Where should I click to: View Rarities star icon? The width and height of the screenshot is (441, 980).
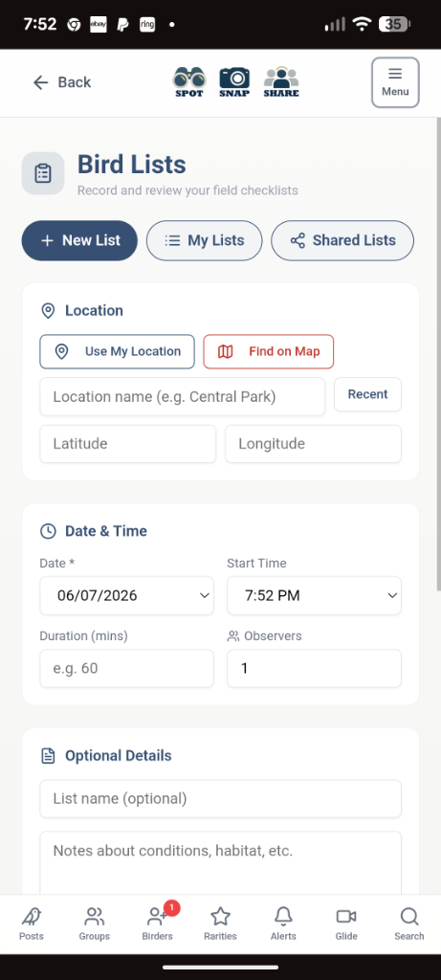pos(220,924)
